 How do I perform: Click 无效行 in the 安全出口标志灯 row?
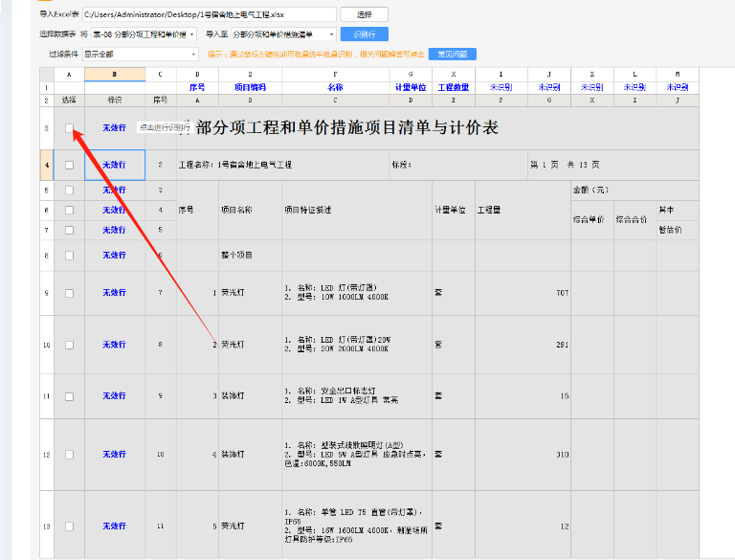click(x=115, y=396)
